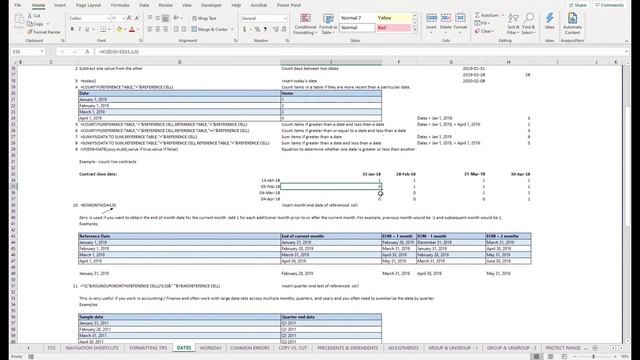The width and height of the screenshot is (640, 360).
Task: Open the font size dropdown
Action: point(123,18)
